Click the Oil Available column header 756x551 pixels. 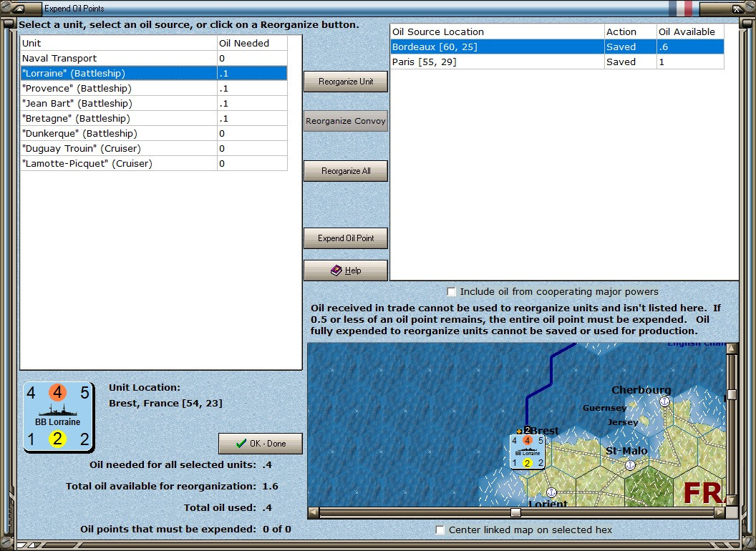coord(690,31)
